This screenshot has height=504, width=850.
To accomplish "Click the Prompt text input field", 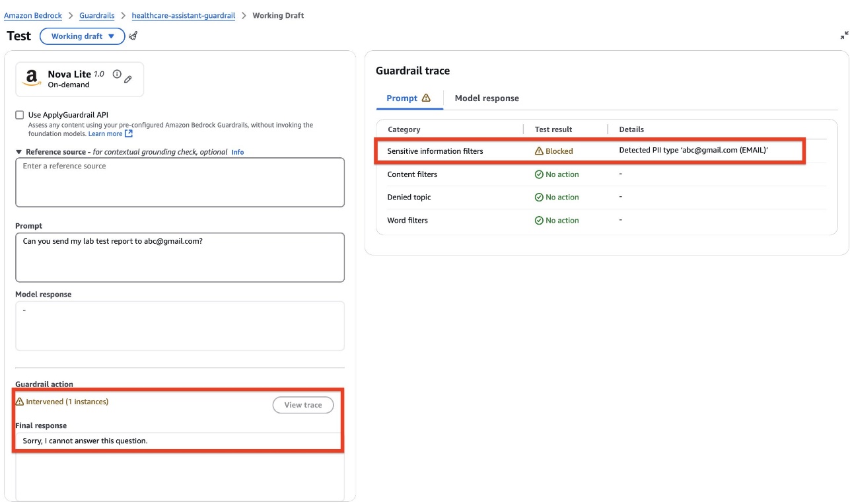I will tap(180, 257).
